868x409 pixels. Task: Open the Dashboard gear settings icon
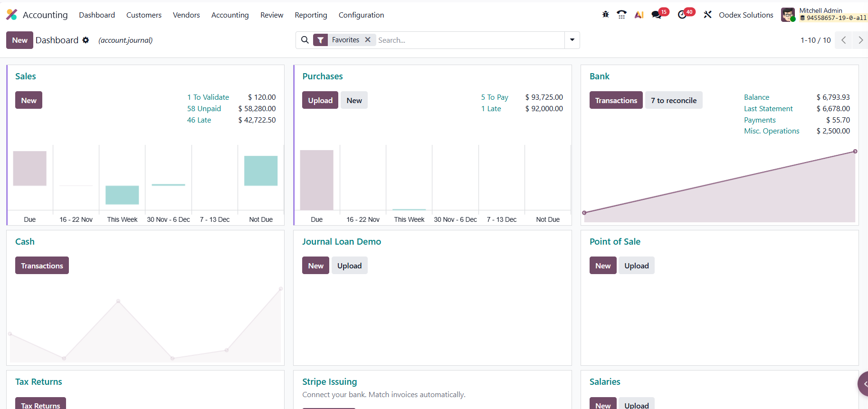[x=86, y=40]
